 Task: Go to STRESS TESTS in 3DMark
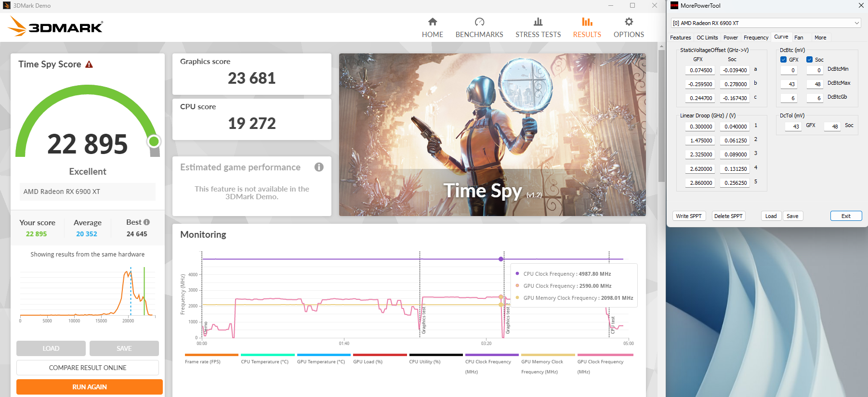pyautogui.click(x=538, y=28)
